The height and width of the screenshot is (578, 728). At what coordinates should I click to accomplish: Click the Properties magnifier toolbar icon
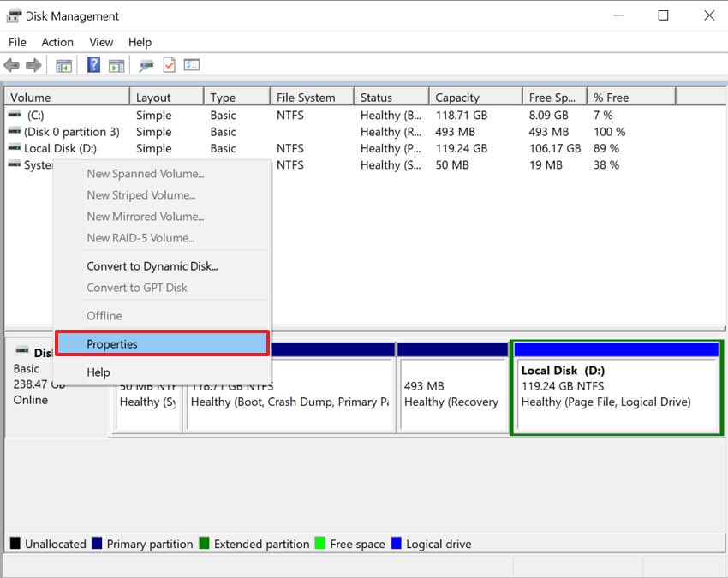tap(145, 65)
